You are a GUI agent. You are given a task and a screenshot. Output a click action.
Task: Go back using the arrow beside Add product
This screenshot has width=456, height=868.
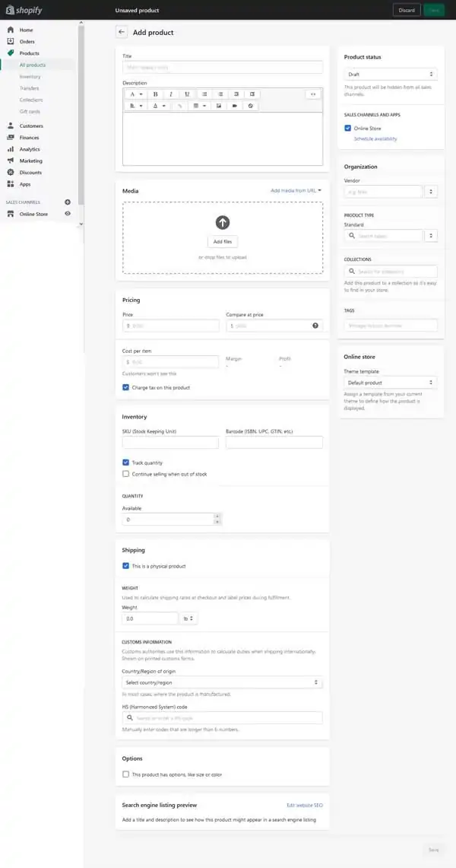tap(122, 32)
